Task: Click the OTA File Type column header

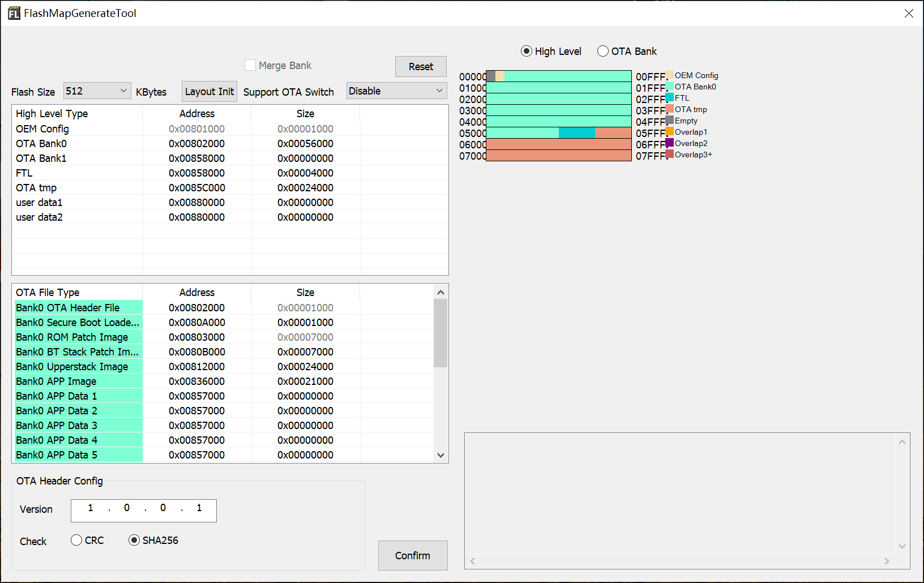Action: click(77, 293)
